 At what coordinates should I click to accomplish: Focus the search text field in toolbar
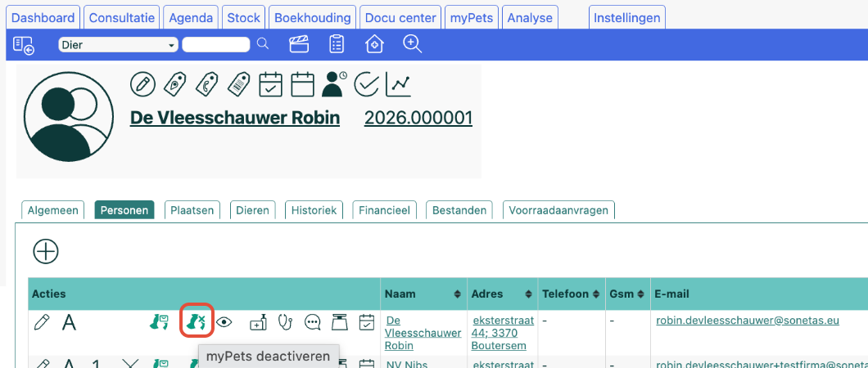(216, 45)
